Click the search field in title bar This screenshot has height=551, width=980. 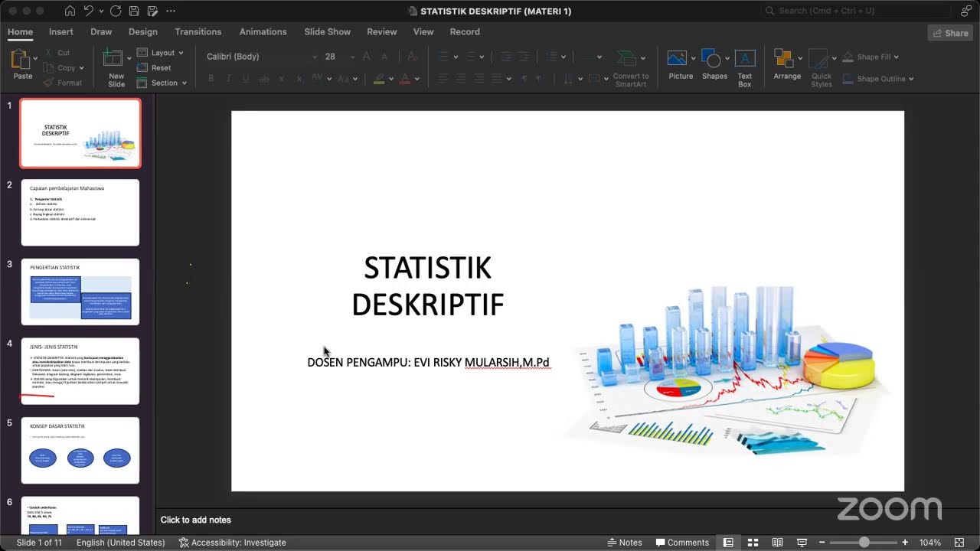(x=856, y=11)
